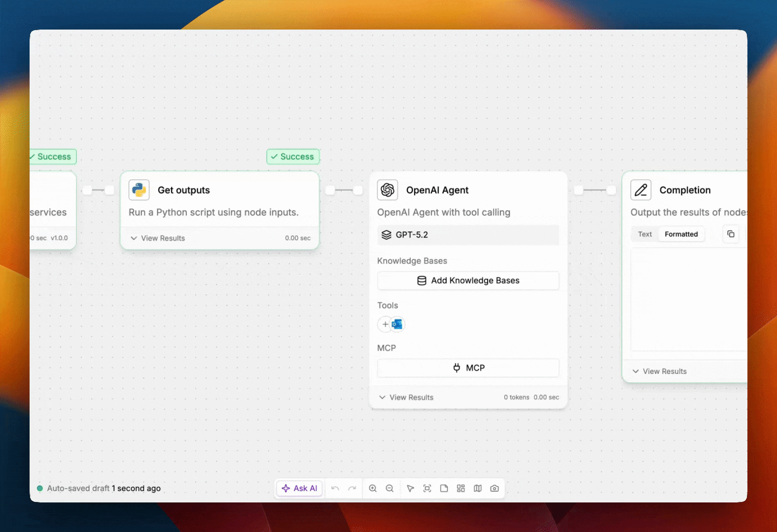Click the redo arrow
This screenshot has height=532, width=777.
pyautogui.click(x=352, y=488)
